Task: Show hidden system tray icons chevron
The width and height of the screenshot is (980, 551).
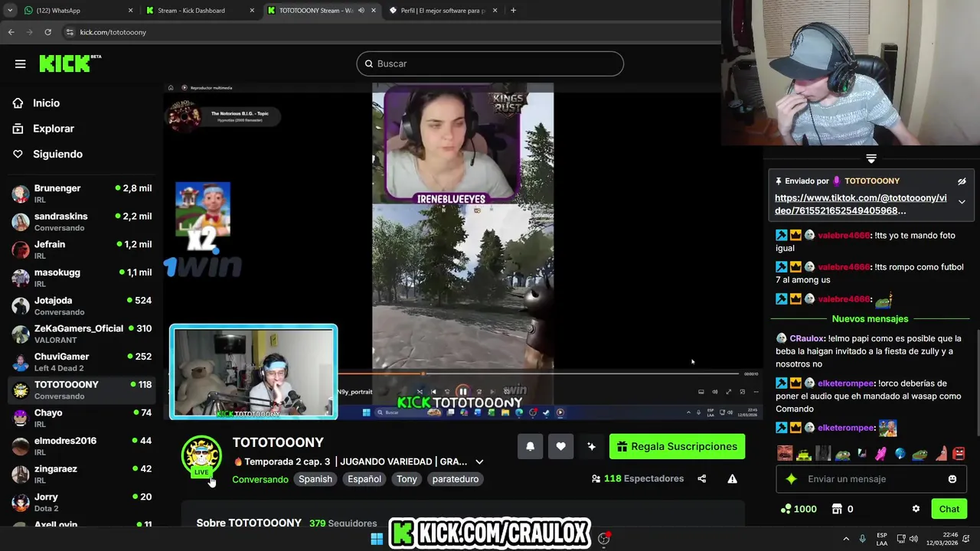Action: pyautogui.click(x=846, y=539)
